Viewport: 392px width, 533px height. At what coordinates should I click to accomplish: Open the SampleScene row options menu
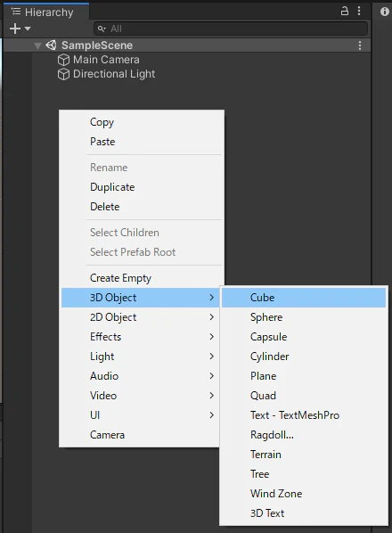pyautogui.click(x=360, y=45)
